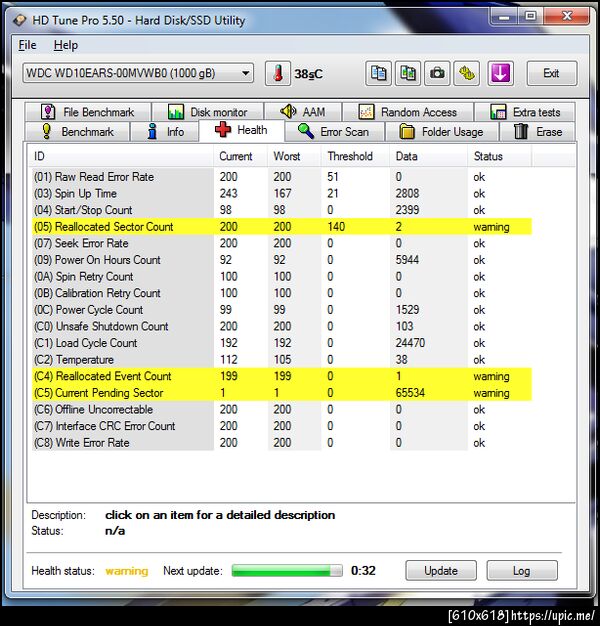600x626 pixels.
Task: Click the Exit button
Action: 552,73
